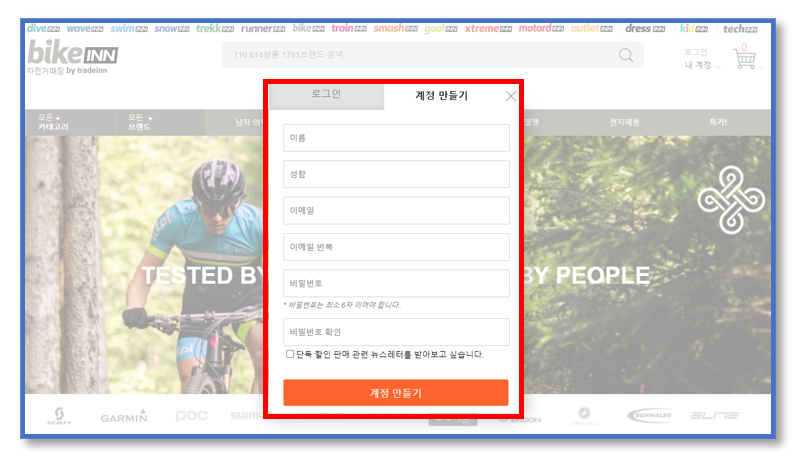
Task: Click the Elite brand logo
Action: (x=715, y=415)
